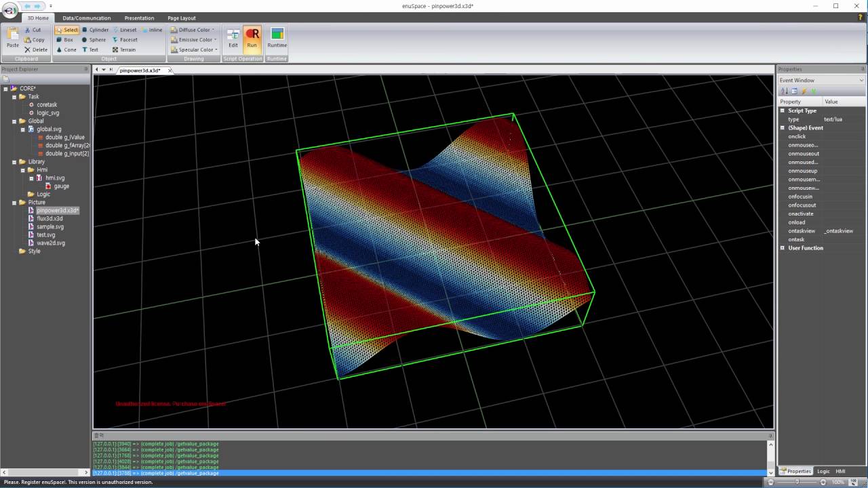This screenshot has width=868, height=488.
Task: Collapse the (Shape) Event section
Action: (x=782, y=127)
